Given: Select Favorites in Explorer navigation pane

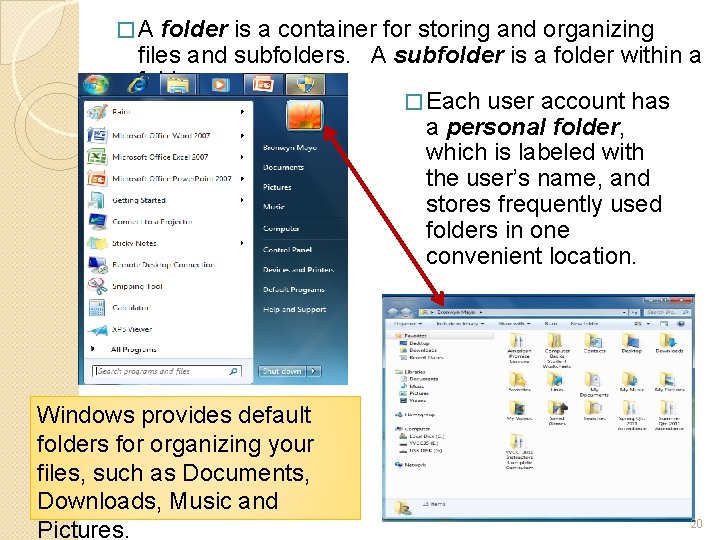Looking at the screenshot, I should [411, 336].
